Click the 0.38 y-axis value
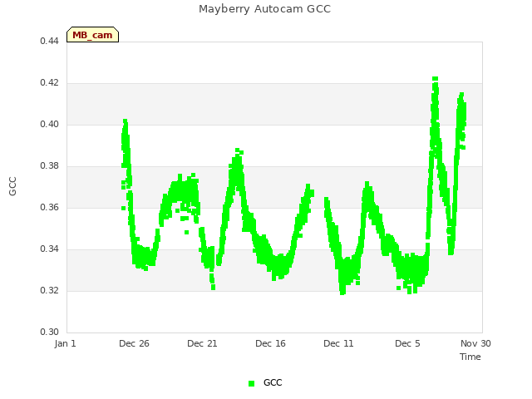The width and height of the screenshot is (532, 399). (50, 166)
